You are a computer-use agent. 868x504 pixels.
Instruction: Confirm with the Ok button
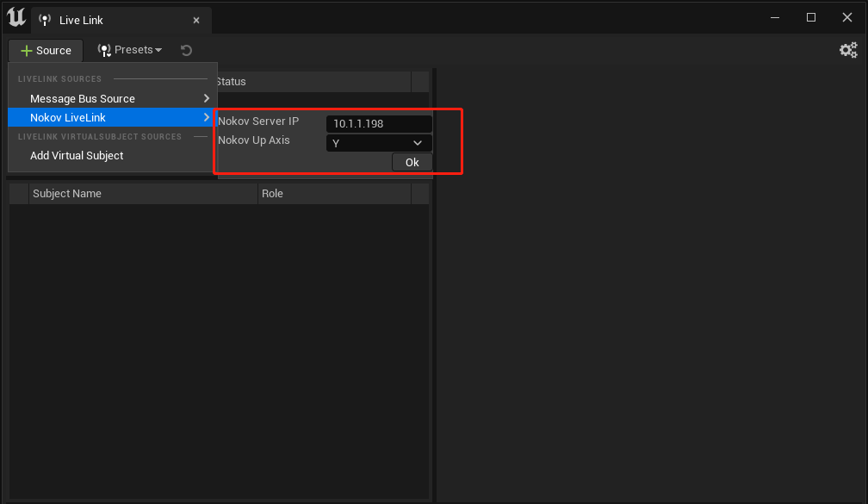(x=412, y=162)
